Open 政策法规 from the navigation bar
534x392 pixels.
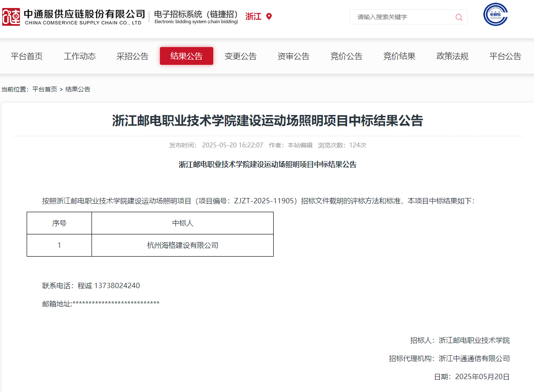[452, 56]
